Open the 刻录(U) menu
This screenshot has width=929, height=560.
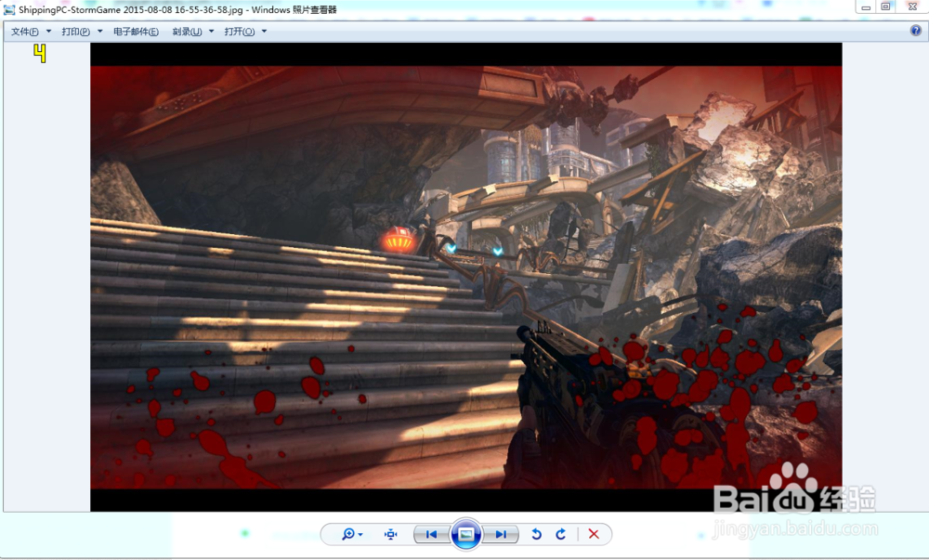tap(187, 32)
